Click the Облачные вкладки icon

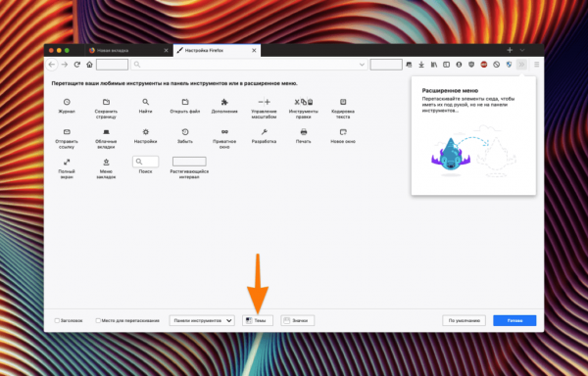click(x=106, y=132)
